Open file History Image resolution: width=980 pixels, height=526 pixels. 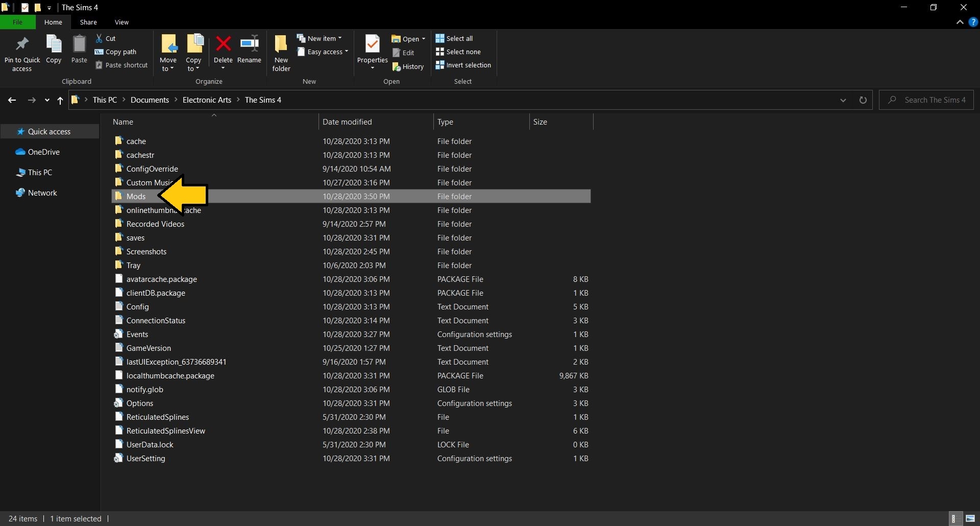408,66
